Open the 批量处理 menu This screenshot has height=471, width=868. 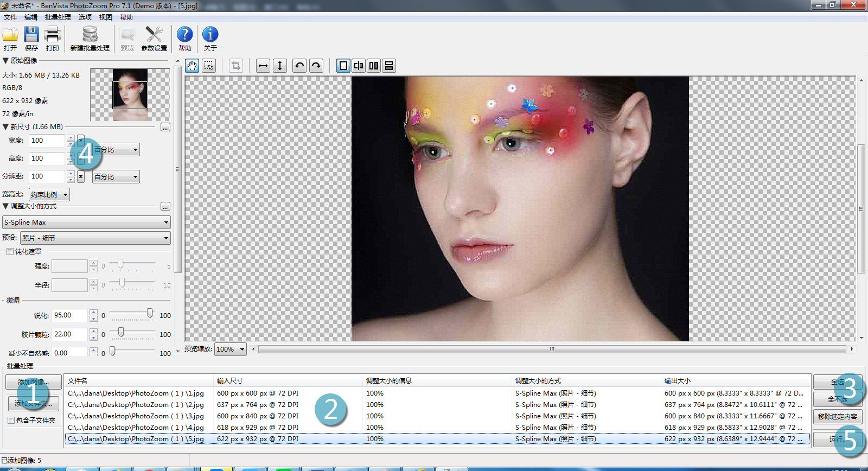coord(58,17)
